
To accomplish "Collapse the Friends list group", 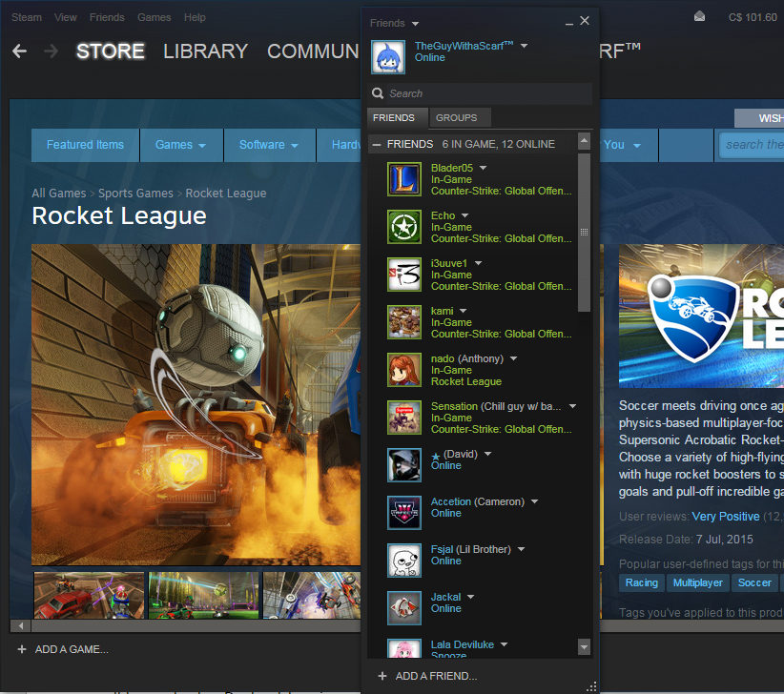I will coord(377,144).
